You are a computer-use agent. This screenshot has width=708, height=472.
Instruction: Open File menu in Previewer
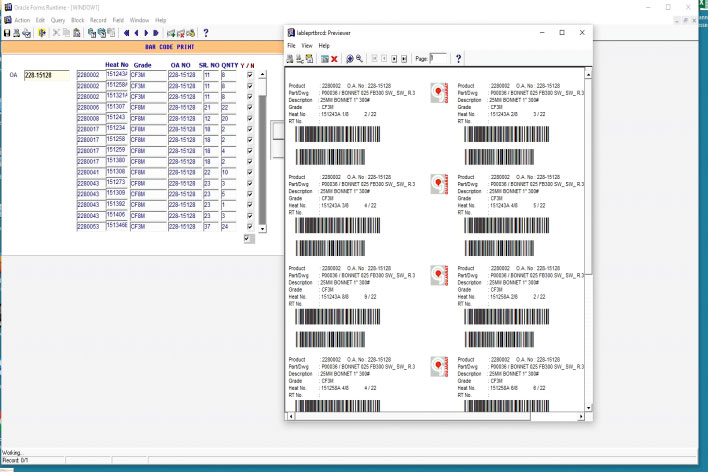(x=291, y=46)
